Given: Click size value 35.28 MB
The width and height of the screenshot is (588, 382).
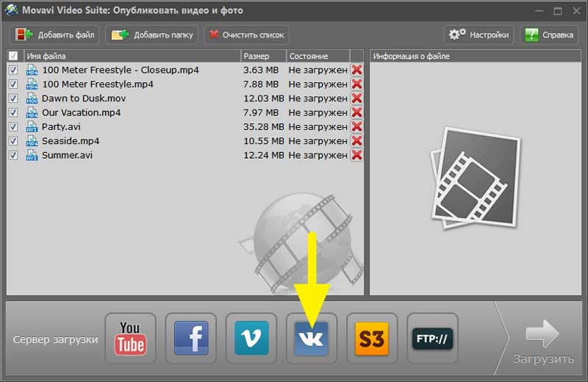Looking at the screenshot, I should tap(264, 126).
